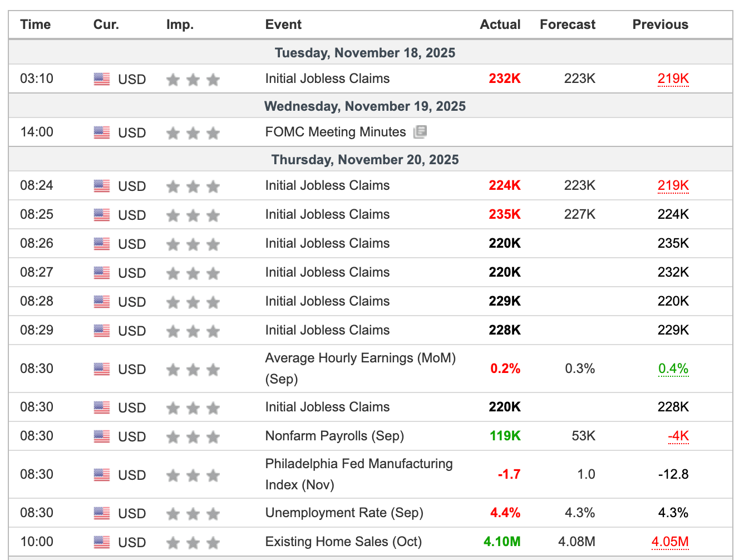The width and height of the screenshot is (749, 560).
Task: Click the 119K Nonfarm Payrolls actual value
Action: point(505,436)
